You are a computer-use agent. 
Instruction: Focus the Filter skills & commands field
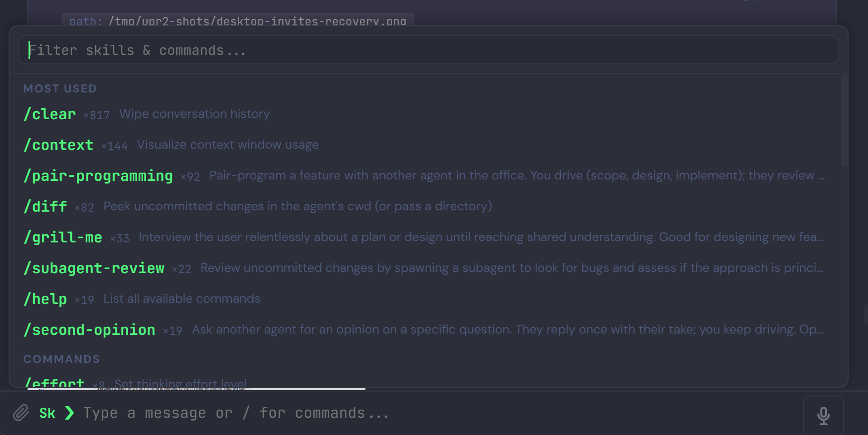tap(428, 50)
